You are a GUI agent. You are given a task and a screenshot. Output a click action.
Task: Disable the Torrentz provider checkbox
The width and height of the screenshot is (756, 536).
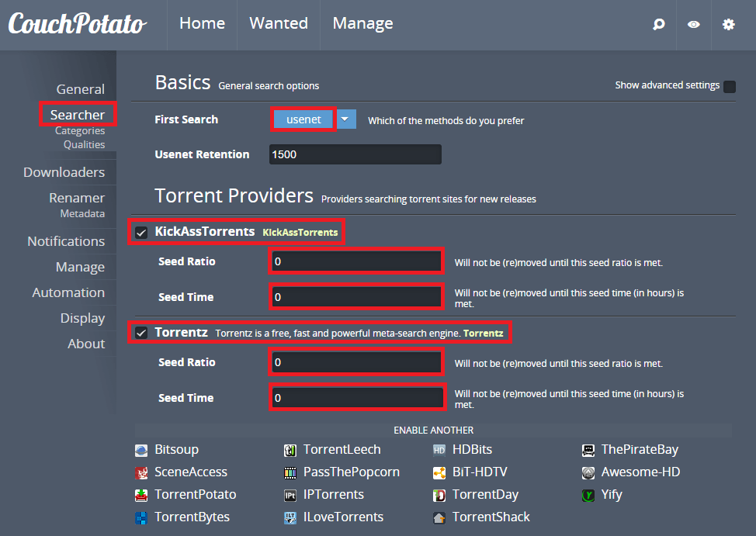(x=141, y=333)
